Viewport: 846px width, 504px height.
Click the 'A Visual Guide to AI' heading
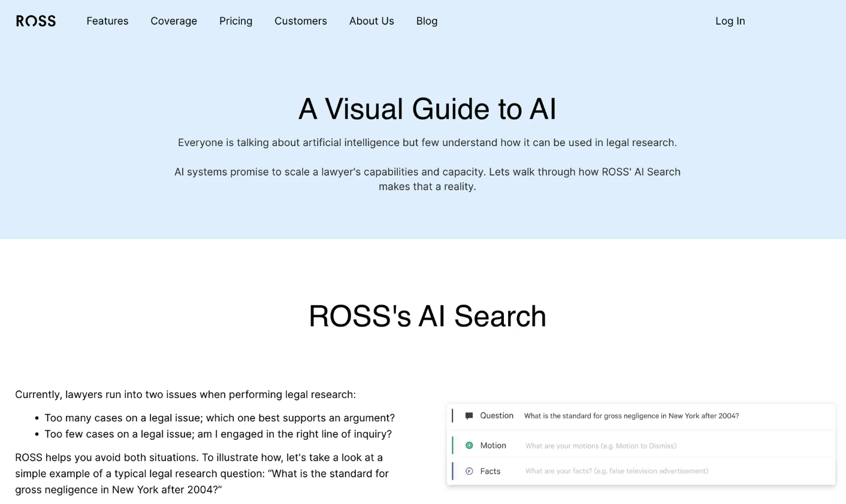click(x=427, y=109)
